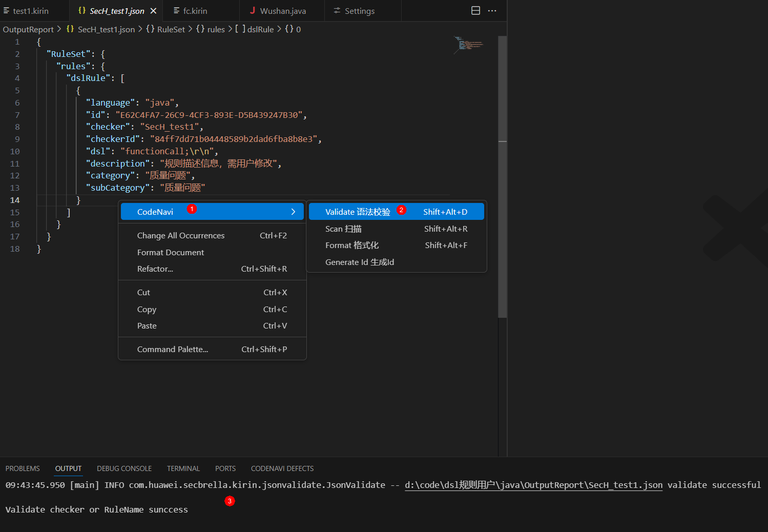Select Copy in the context menu
Screen dimensions: 768x532
[212, 309]
